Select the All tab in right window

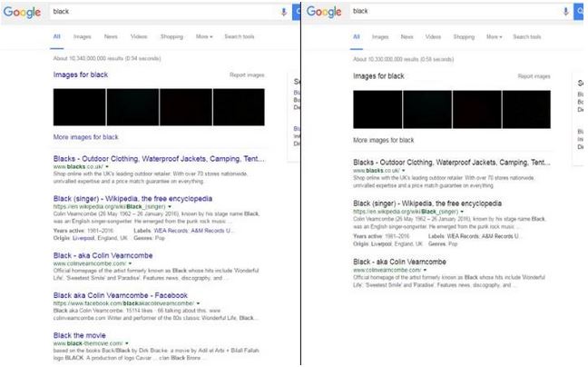tap(357, 36)
